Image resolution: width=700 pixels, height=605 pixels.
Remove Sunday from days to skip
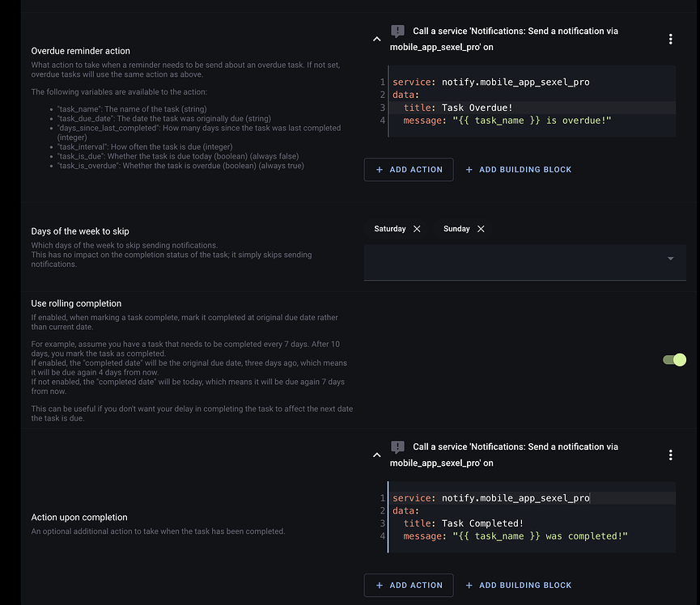[481, 229]
